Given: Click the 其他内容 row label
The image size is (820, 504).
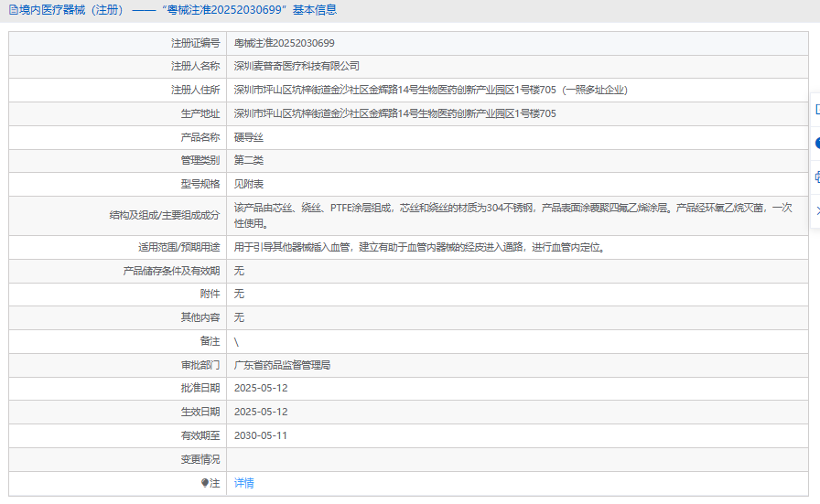Looking at the screenshot, I should pyautogui.click(x=200, y=317).
